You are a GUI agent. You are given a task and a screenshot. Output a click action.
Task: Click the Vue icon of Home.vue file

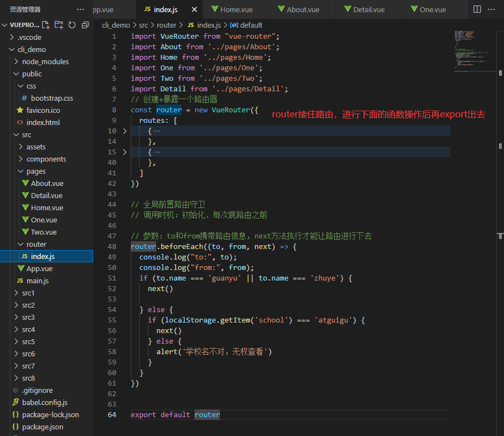(25, 207)
